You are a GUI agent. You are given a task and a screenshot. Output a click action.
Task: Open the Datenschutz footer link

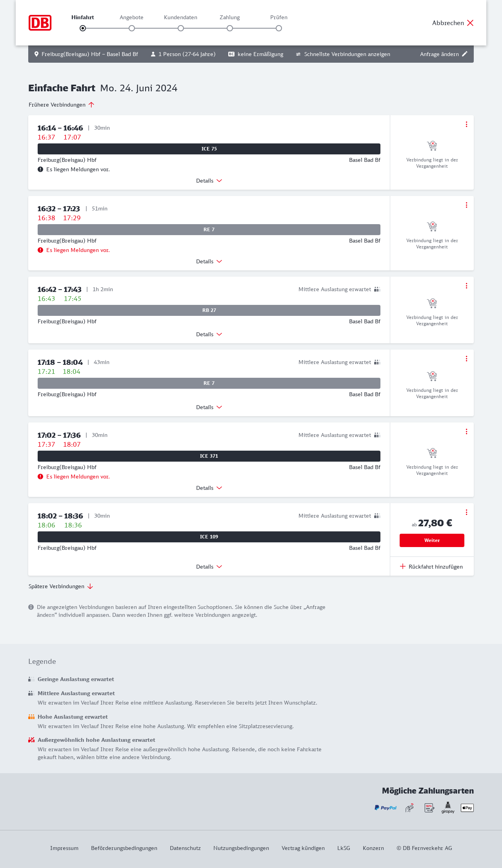click(x=185, y=848)
